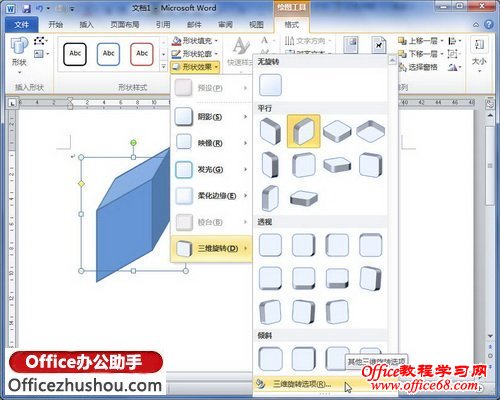Expand the shape styles gallery More arrow
Image resolution: width=500 pixels, height=400 pixels.
pyautogui.click(x=163, y=67)
